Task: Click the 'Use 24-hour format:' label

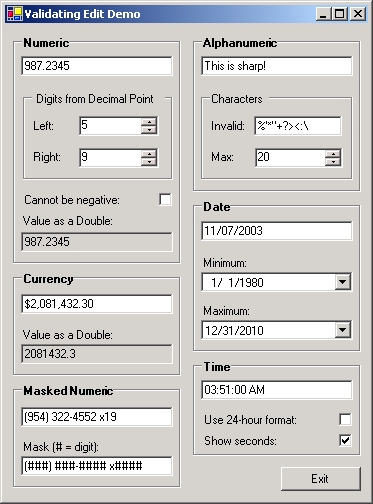Action: click(250, 420)
